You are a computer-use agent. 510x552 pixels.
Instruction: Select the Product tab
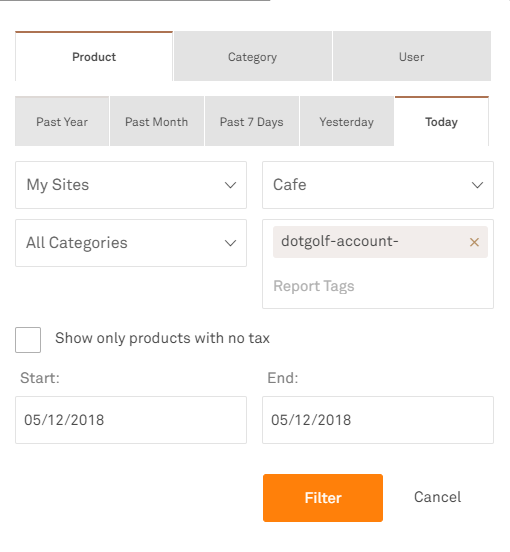[x=94, y=56]
